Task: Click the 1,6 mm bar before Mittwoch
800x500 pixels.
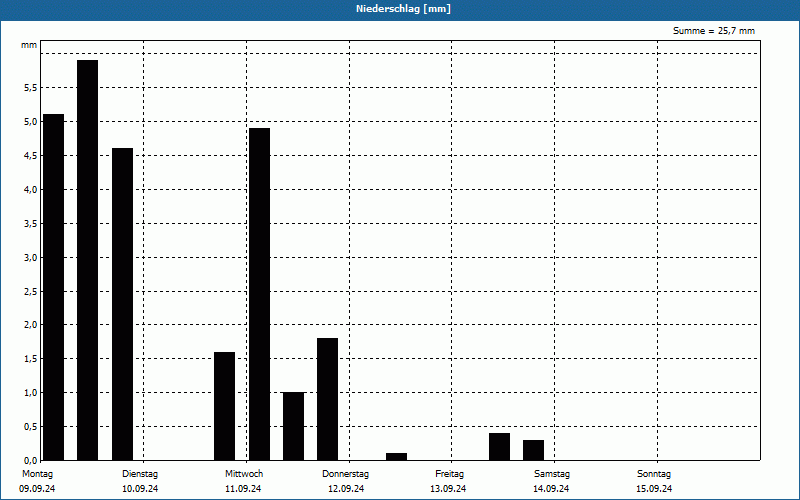Action: (x=224, y=406)
